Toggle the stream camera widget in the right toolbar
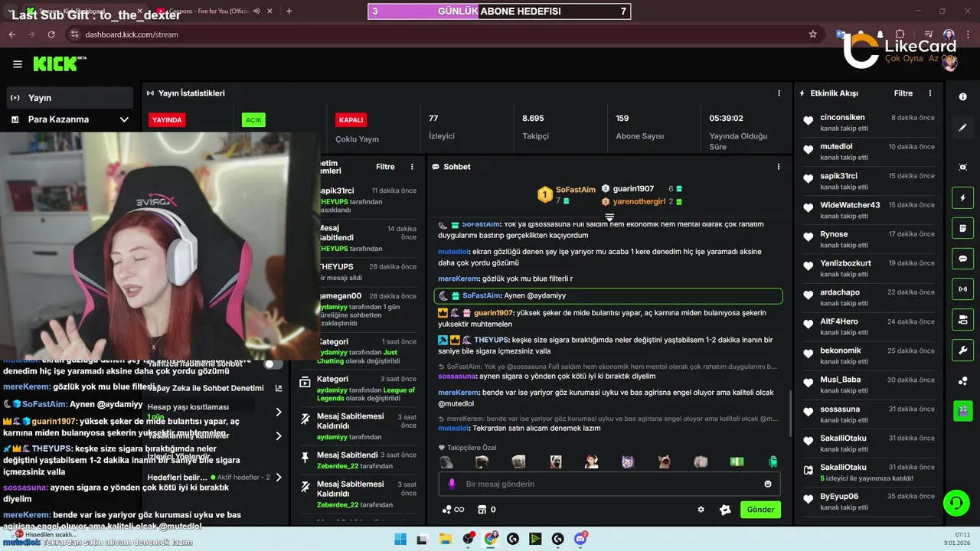This screenshot has height=551, width=980. tap(962, 320)
